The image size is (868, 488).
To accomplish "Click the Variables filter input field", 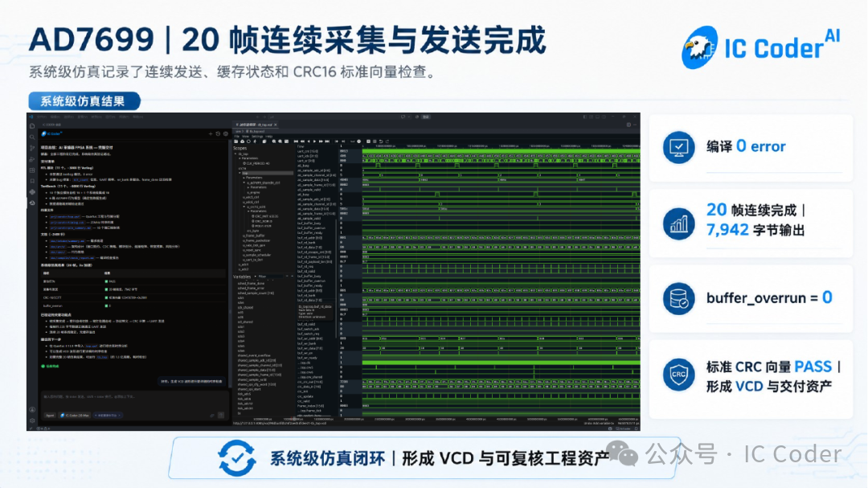I will [271, 277].
